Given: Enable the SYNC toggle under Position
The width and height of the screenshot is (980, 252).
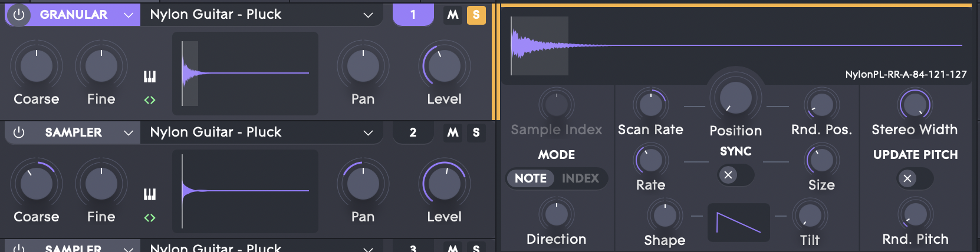Looking at the screenshot, I should [x=735, y=175].
